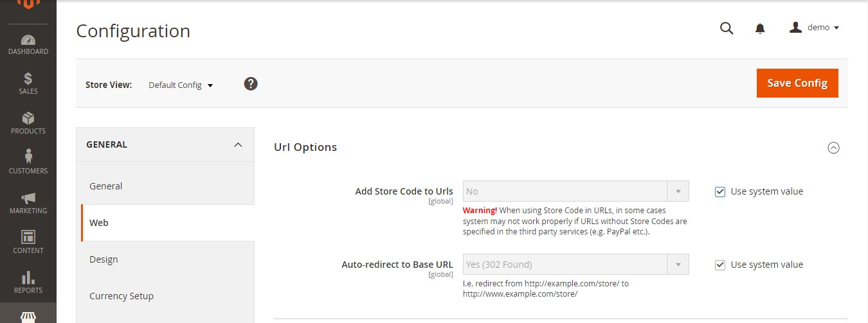Screen dimensions: 868x323
Task: Open the Dashboard from the sidebar
Action: [x=28, y=44]
